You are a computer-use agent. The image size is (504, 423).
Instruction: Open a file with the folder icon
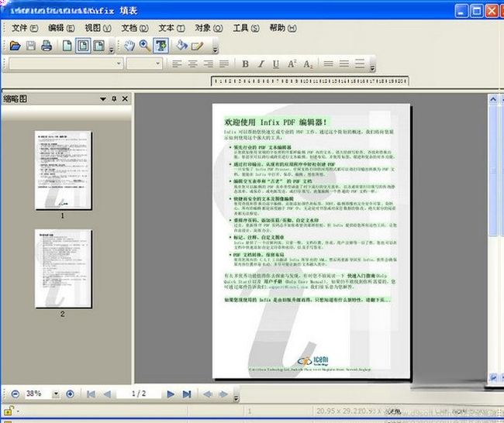click(15, 46)
